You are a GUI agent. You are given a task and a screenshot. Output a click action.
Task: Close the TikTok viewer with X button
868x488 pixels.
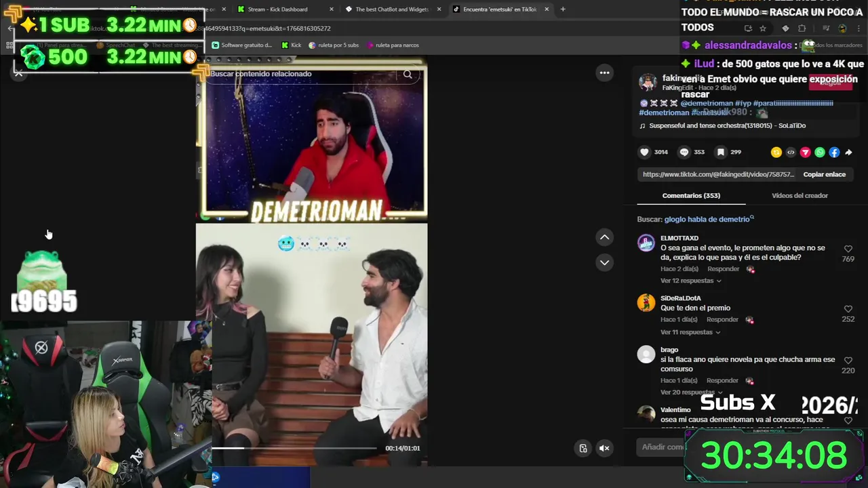(x=19, y=73)
